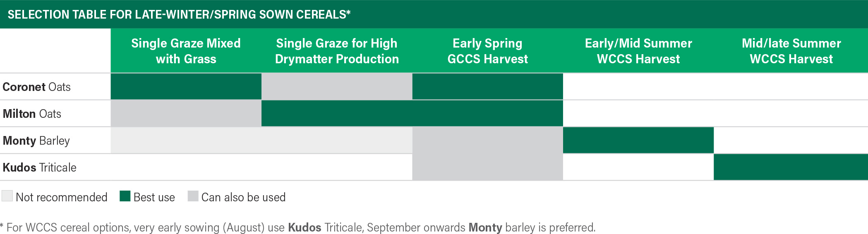Click Kudos Triticale Mid/late Summer WCCS Harvest cell
Viewport: 868px width, 234px height.
coord(791,167)
